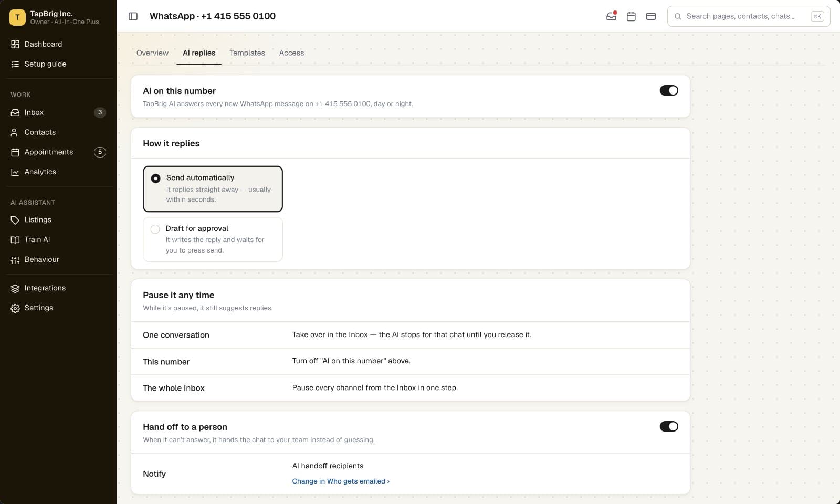Click the How it replies heading
The height and width of the screenshot is (504, 840).
171,143
